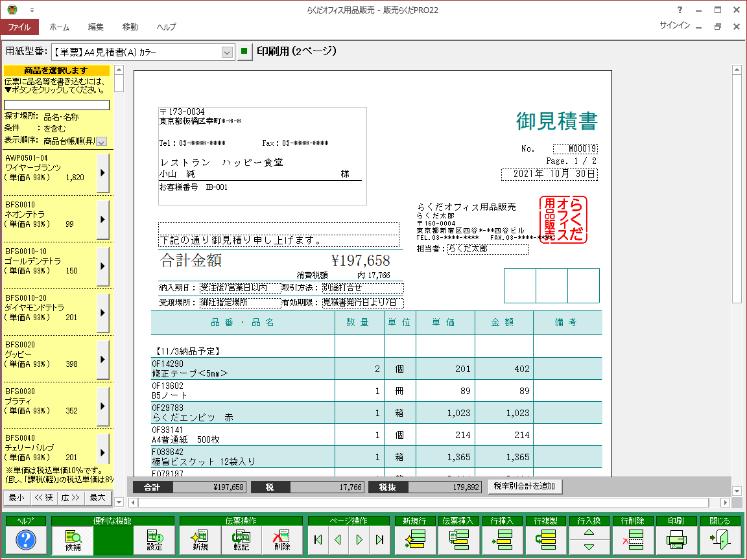747x560 pixels.
Task: Print the estimate with 印刷 icon
Action: (x=676, y=539)
